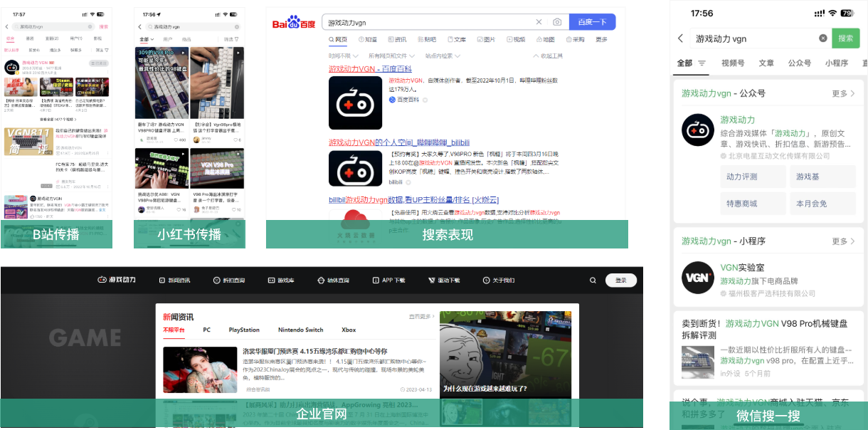
Task: Click the 游戏动力 site logo in the header
Action: coord(117,280)
